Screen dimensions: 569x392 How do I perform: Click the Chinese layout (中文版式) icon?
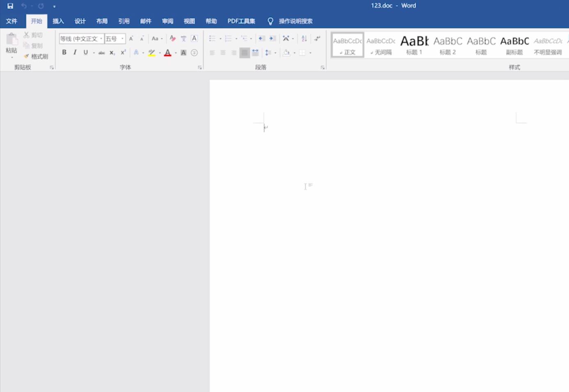point(286,39)
